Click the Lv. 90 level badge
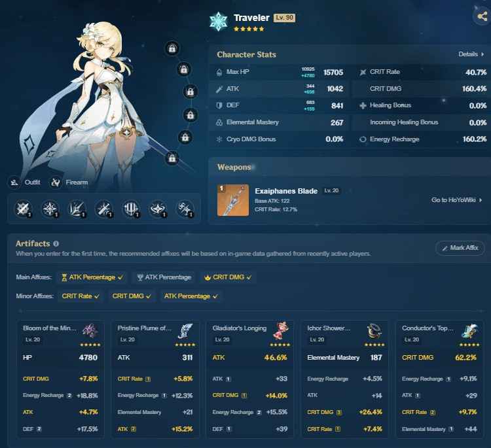The image size is (491, 448). coord(284,18)
